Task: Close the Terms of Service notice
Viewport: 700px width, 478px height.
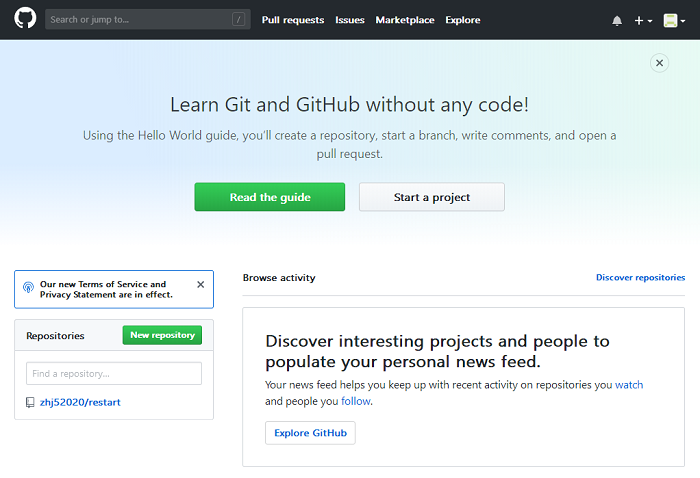Action: point(200,285)
